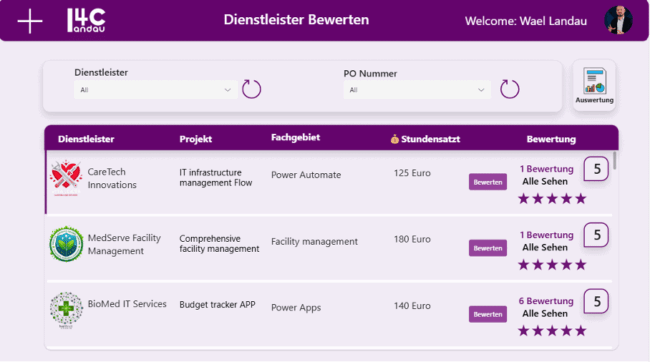Reset the Dienstleister filter with refresh icon

point(252,89)
